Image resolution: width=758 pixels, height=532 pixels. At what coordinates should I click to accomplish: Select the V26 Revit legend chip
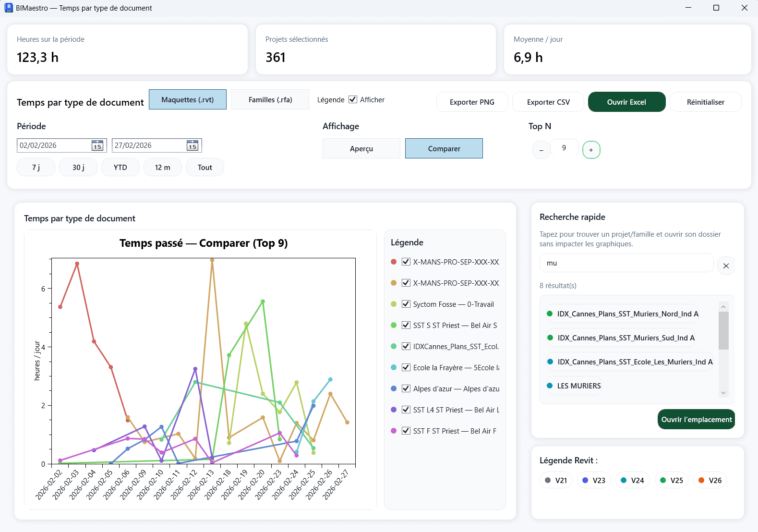pos(710,480)
